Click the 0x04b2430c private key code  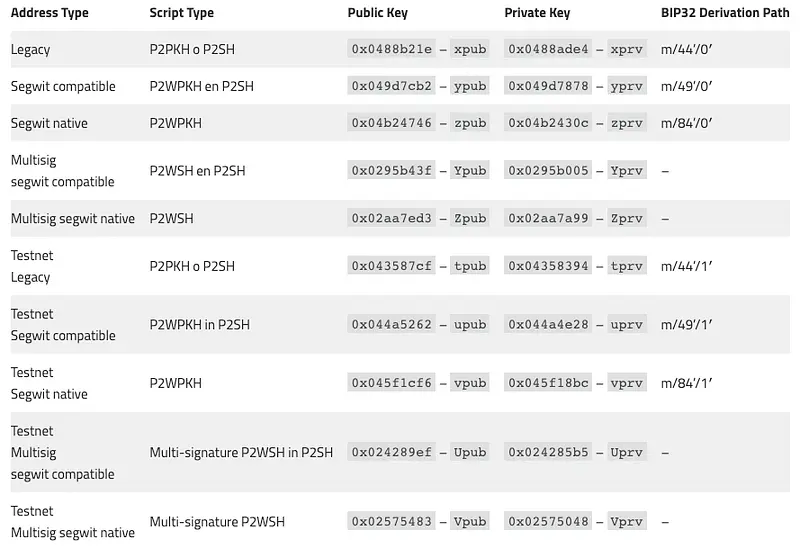[x=549, y=123]
